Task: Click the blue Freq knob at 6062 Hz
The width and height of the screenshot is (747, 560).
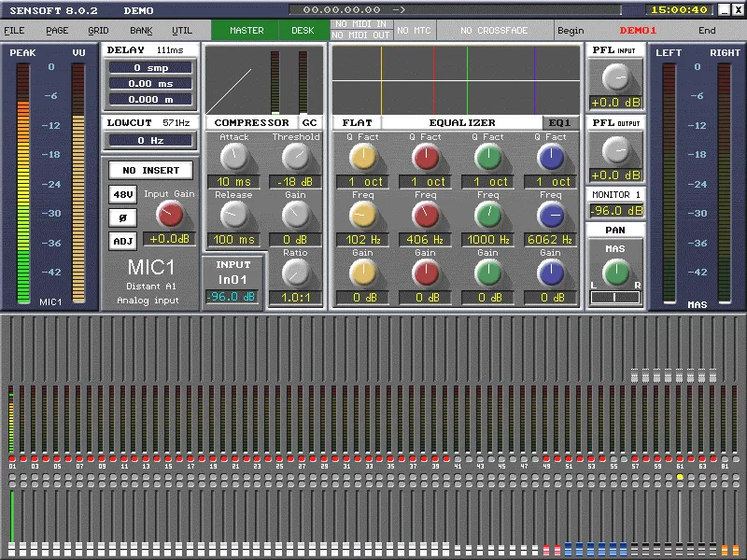Action: pos(551,216)
